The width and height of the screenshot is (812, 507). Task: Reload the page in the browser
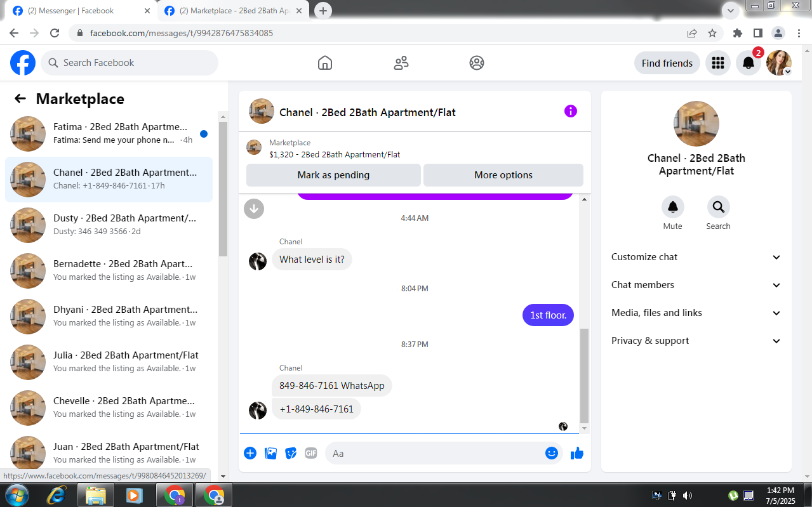pyautogui.click(x=55, y=33)
